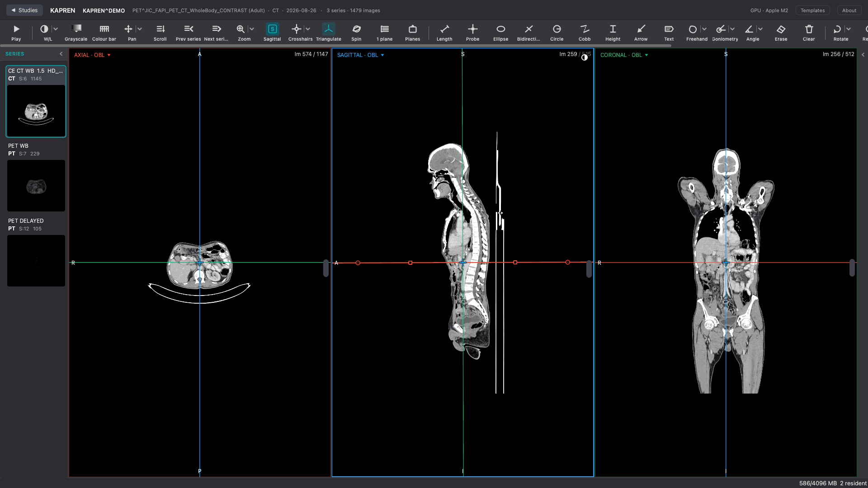This screenshot has width=868, height=488.
Task: Go to Prev series
Action: coord(188,33)
